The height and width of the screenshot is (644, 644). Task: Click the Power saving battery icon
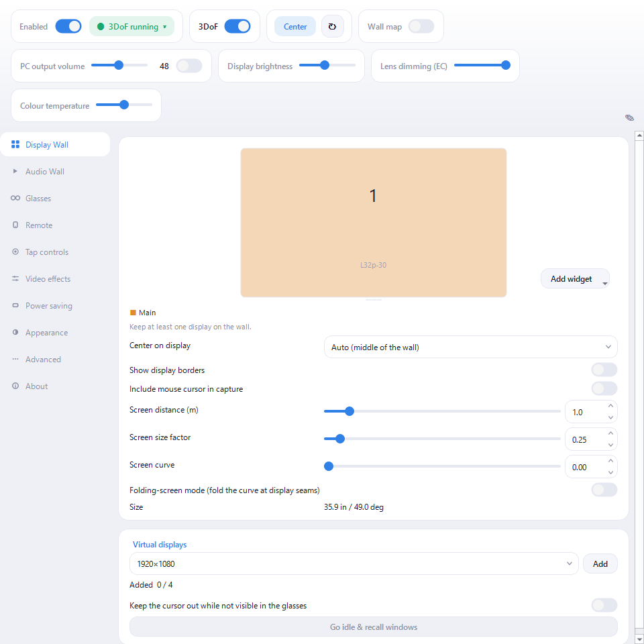point(15,305)
